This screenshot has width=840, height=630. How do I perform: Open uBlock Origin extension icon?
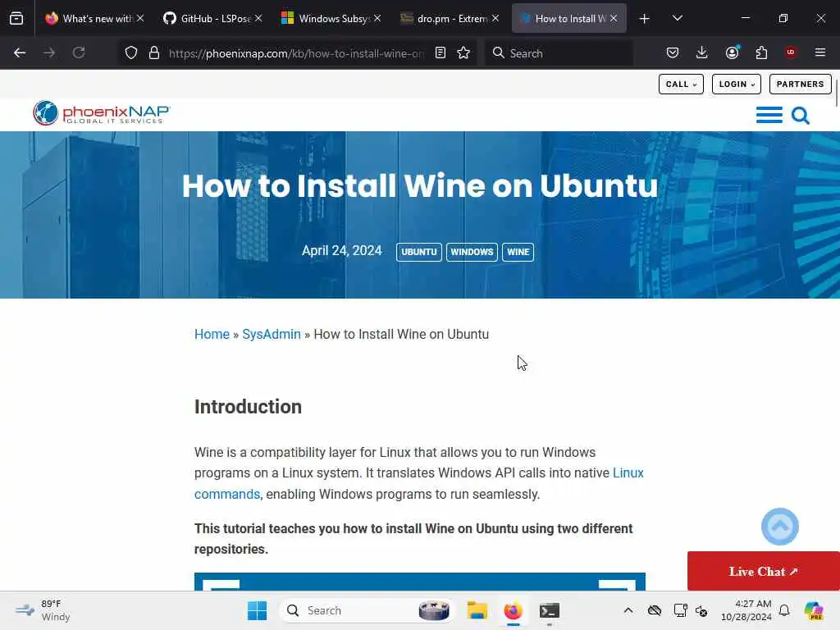click(791, 52)
